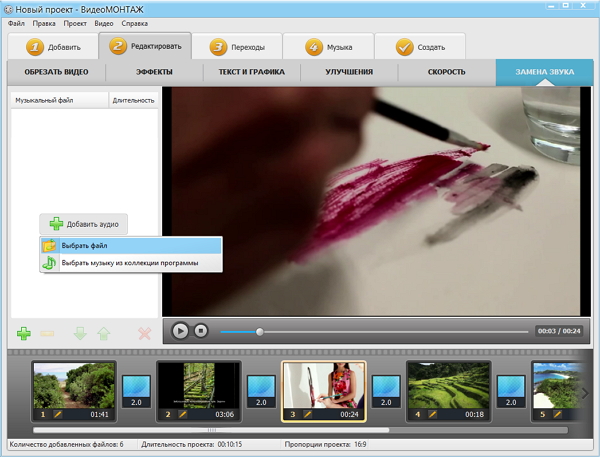Open the Файл menu
Screen dimensions: 600x457
click(x=16, y=23)
